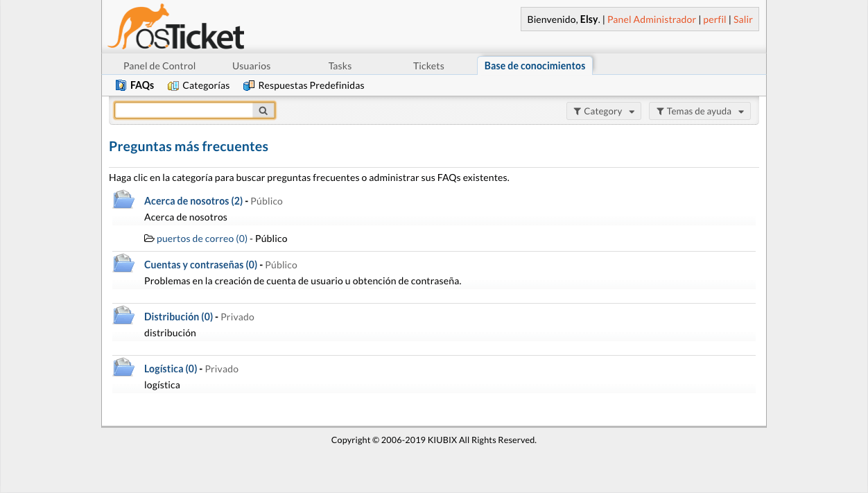Open puertos de correo subcategory

[x=202, y=239]
